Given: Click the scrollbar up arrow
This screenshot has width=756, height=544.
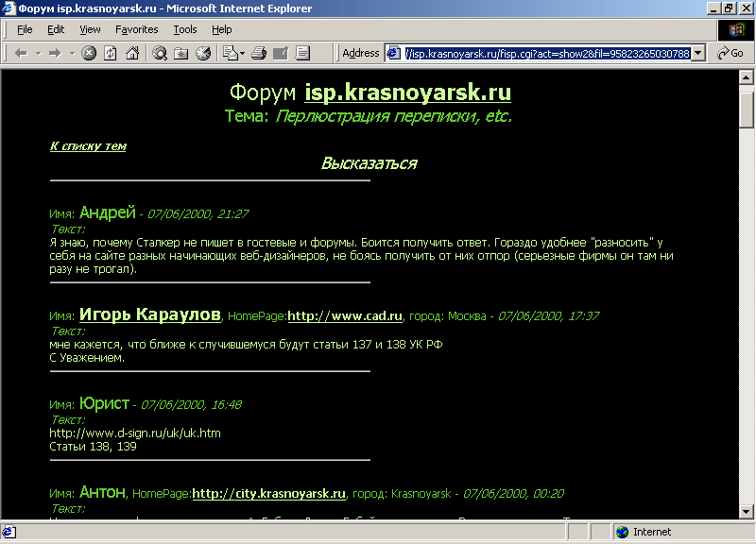Looking at the screenshot, I should pos(746,77).
